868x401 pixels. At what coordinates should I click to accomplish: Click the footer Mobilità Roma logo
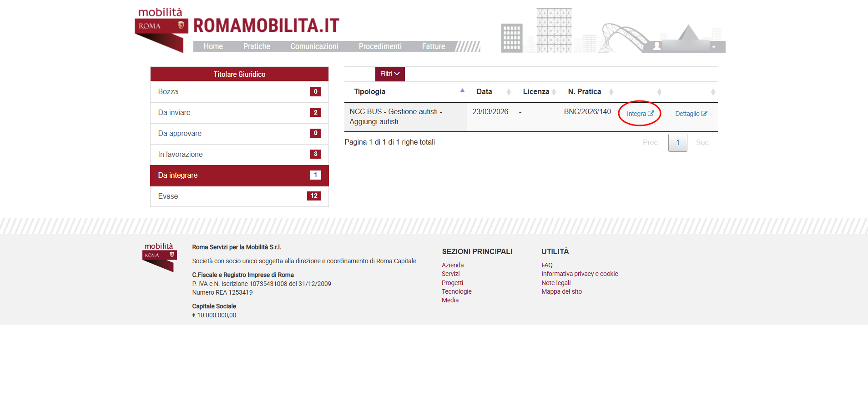[x=159, y=258]
